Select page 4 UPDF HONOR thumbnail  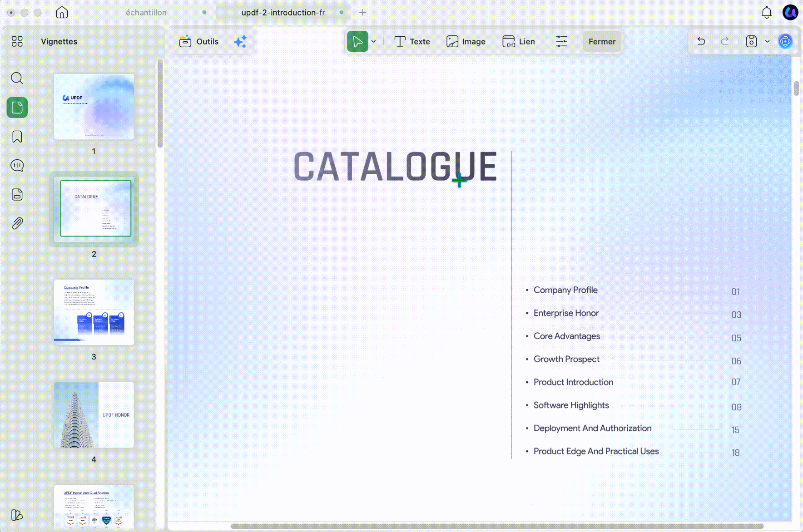coord(94,415)
